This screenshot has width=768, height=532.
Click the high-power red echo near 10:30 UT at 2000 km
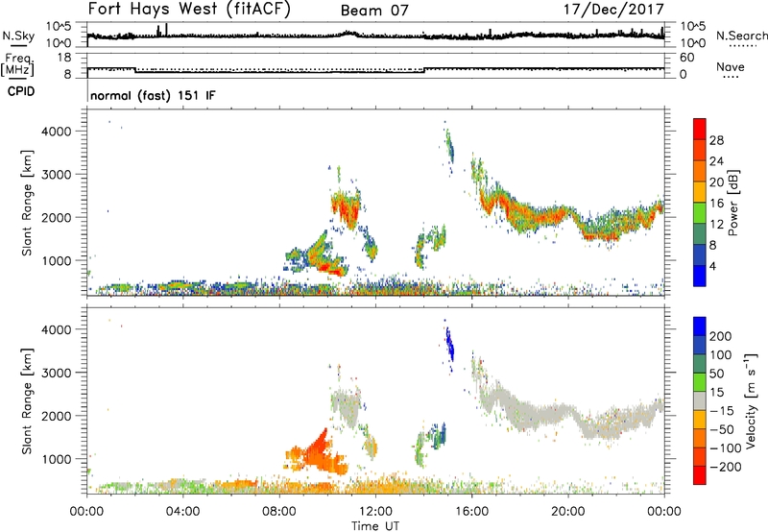click(346, 209)
